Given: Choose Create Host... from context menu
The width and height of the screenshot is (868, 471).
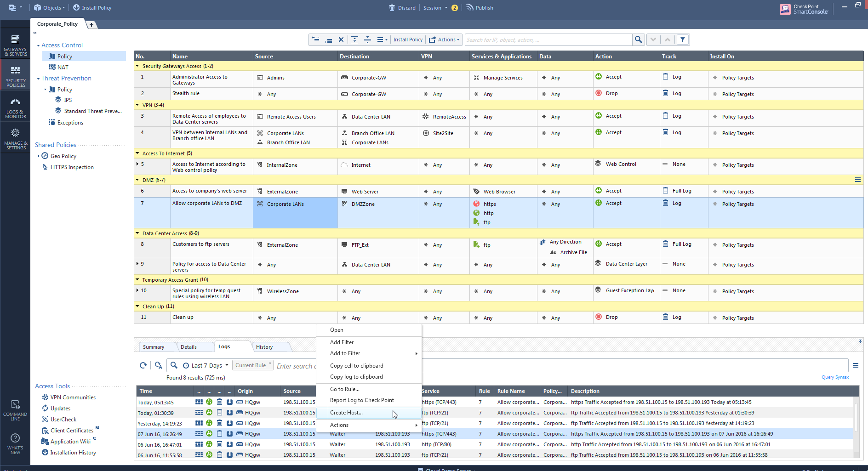Looking at the screenshot, I should coord(369,413).
